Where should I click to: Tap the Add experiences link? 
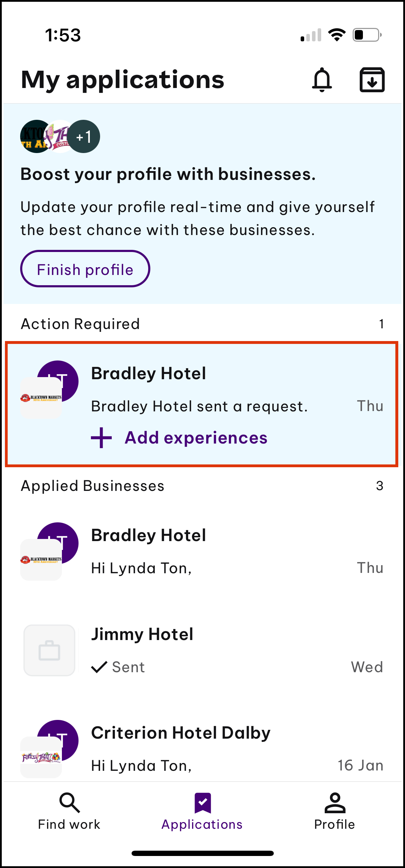196,438
